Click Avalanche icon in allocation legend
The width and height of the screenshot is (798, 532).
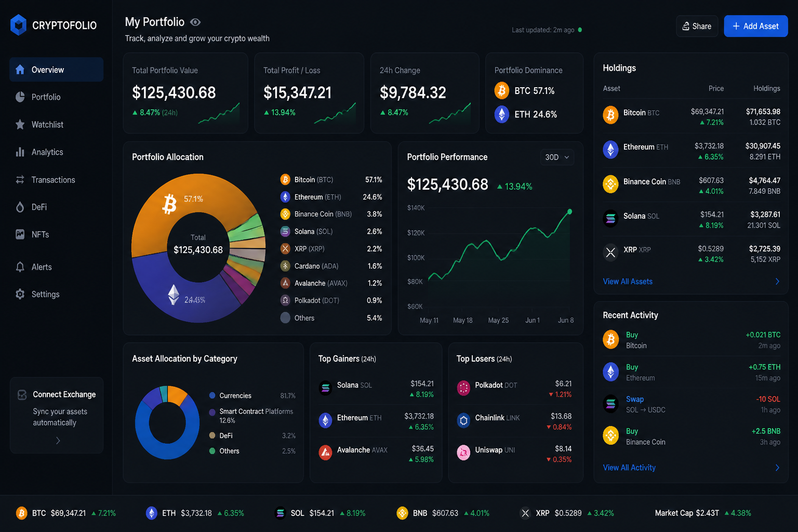(x=285, y=283)
